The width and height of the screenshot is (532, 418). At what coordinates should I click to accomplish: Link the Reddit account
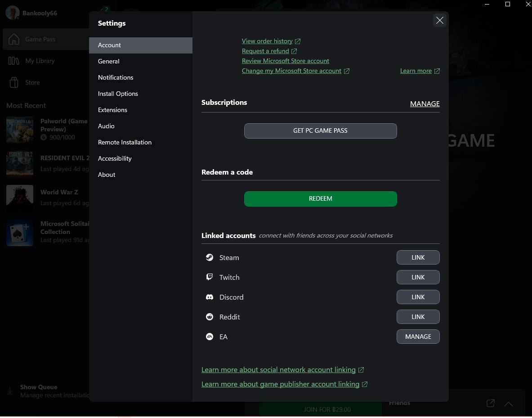pos(418,317)
